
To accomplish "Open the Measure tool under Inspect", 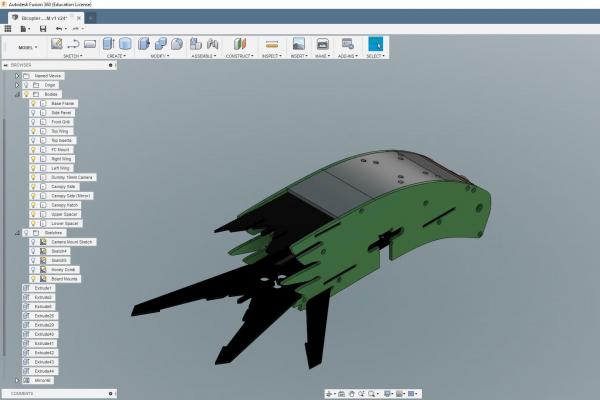I will point(271,44).
